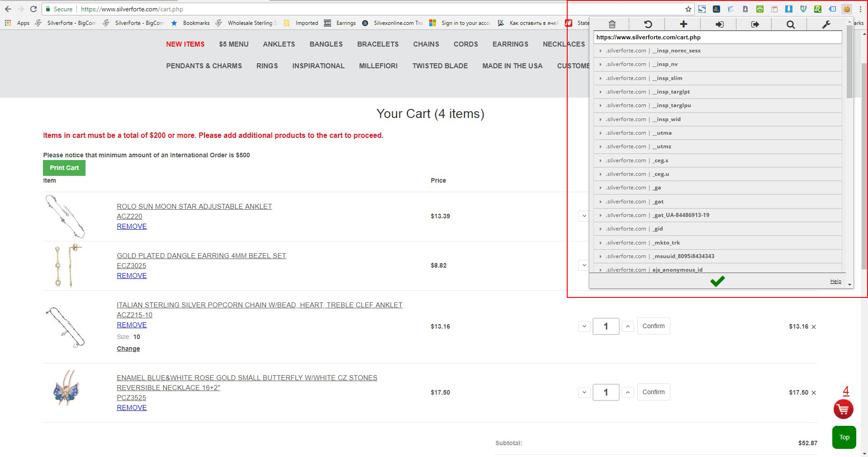Click the import cookies icon
The image size is (868, 457).
[x=719, y=24]
